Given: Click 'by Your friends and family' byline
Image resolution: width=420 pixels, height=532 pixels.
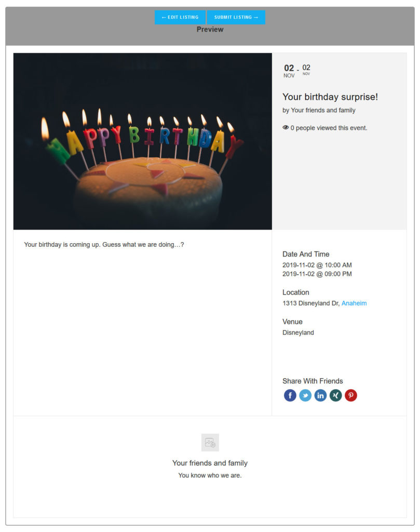Looking at the screenshot, I should (319, 110).
